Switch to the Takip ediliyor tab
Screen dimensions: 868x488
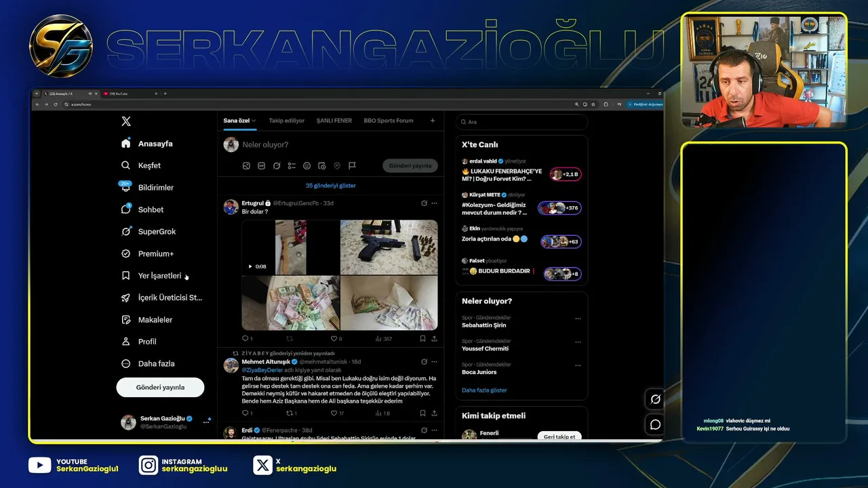pos(287,121)
